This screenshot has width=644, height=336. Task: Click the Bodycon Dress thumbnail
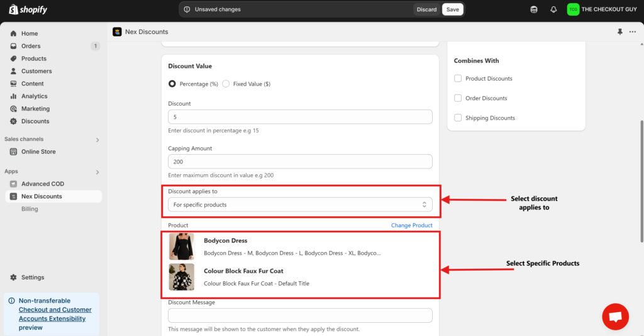coord(182,247)
